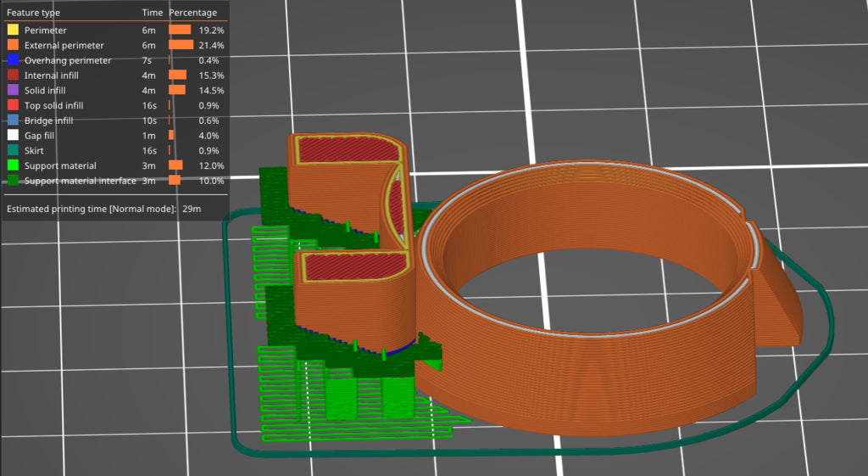Click the 21.4% External perimeter percentage
Screen dimensions: 868x476
[211, 46]
